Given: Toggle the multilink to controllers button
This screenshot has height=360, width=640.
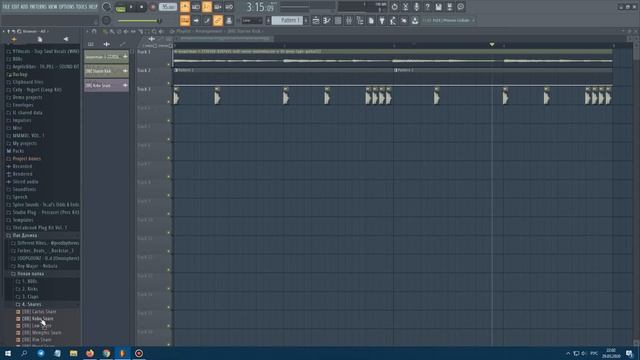Looking at the screenshot, I should pyautogui.click(x=229, y=20).
